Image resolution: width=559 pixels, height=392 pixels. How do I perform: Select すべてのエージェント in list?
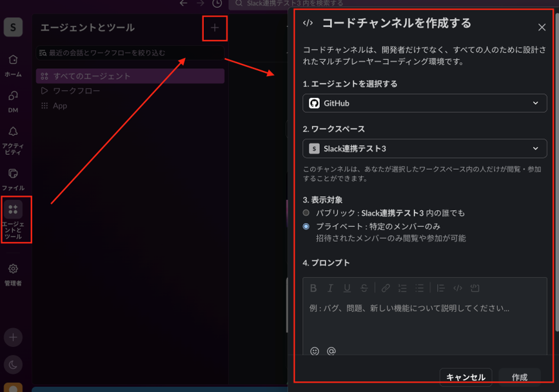click(130, 76)
